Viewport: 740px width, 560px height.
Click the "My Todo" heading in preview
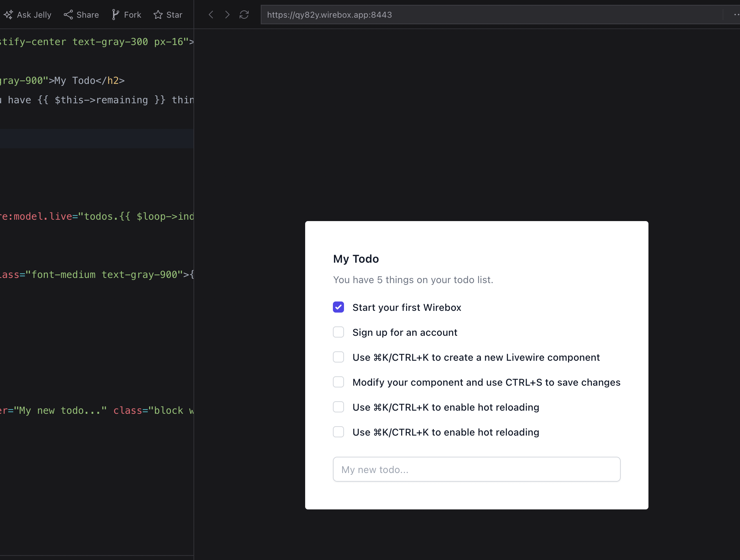click(x=356, y=259)
